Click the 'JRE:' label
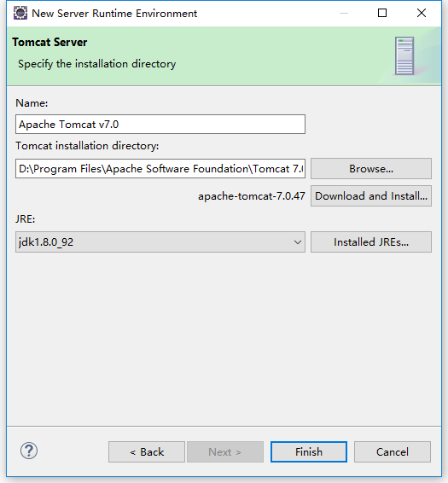The width and height of the screenshot is (448, 483). click(26, 219)
